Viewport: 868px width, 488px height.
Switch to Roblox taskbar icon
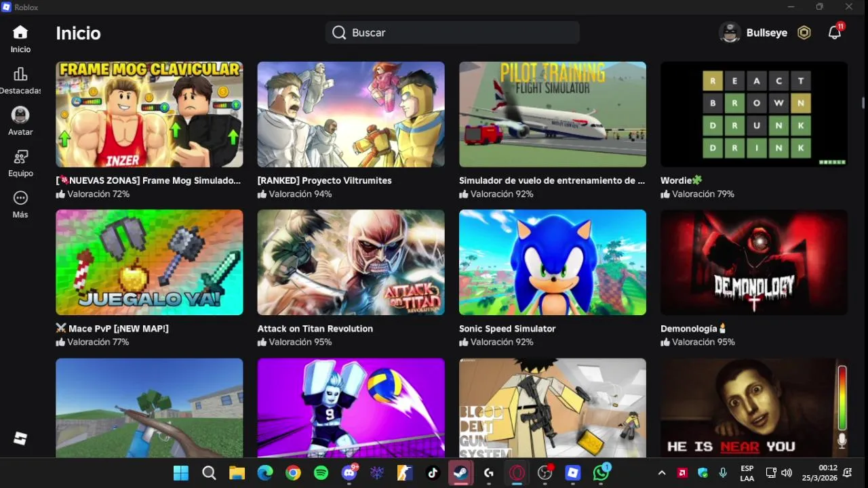click(x=573, y=473)
